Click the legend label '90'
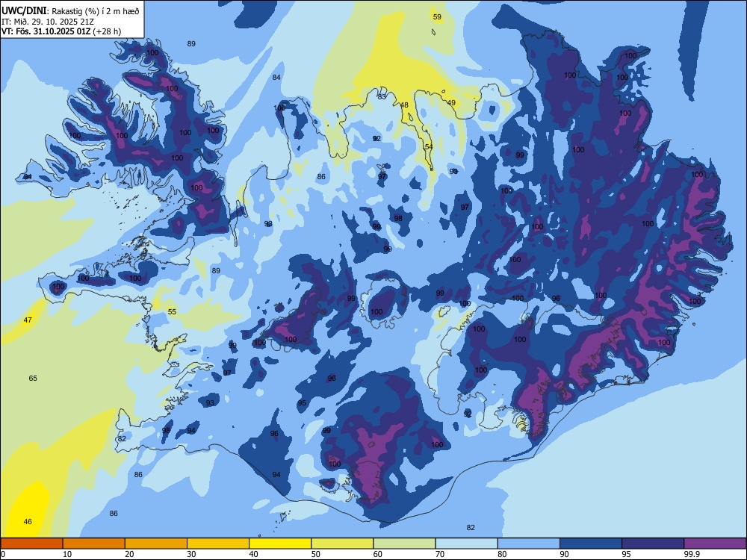Viewport: 747px width, 560px height. tap(565, 554)
